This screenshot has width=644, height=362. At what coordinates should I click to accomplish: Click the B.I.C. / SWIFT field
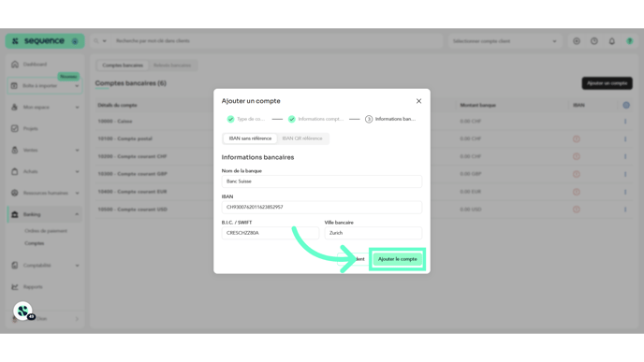(x=270, y=233)
